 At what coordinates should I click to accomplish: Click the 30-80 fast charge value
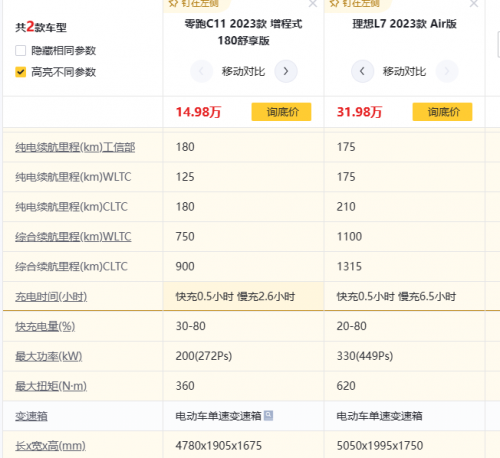tap(191, 326)
